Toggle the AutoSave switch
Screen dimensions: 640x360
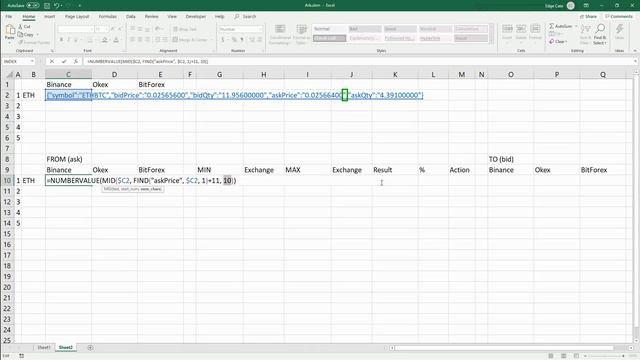[33, 5]
